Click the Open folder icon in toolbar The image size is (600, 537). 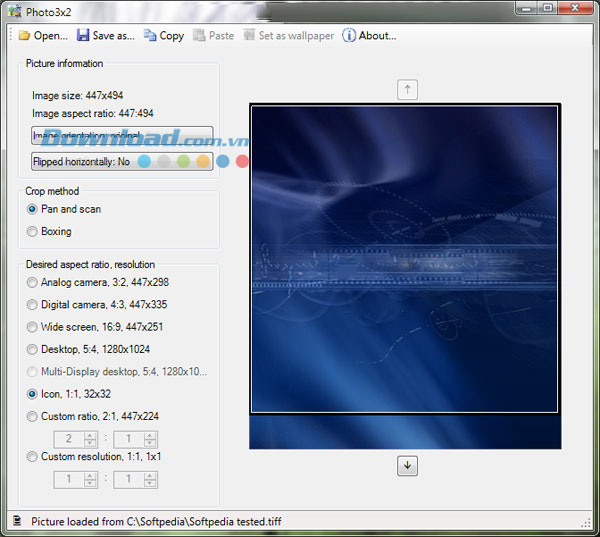24,36
